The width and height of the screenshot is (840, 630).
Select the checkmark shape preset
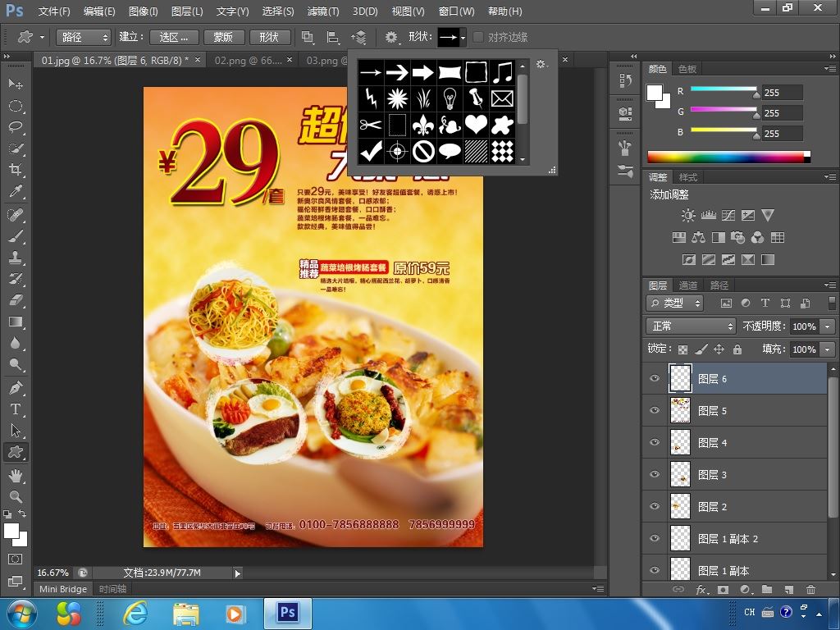(x=371, y=151)
